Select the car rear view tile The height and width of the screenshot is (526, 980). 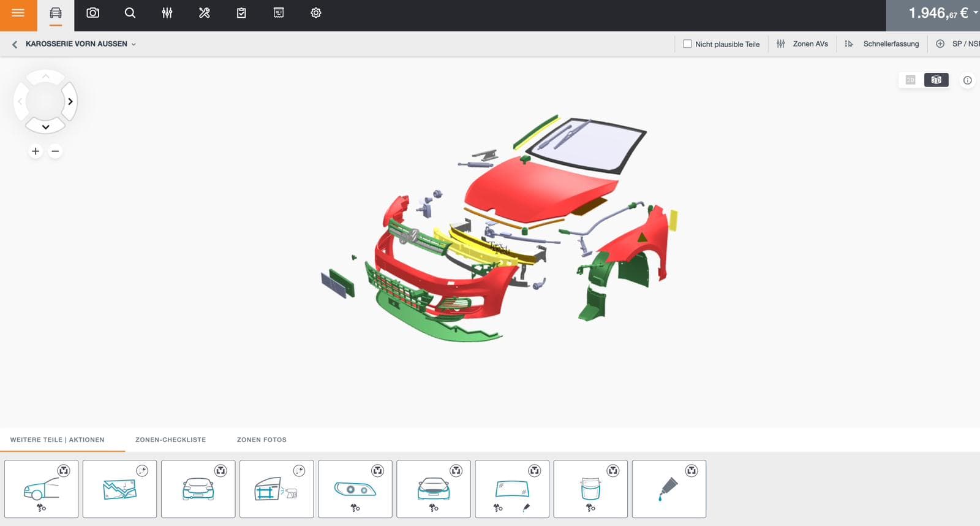tap(198, 489)
